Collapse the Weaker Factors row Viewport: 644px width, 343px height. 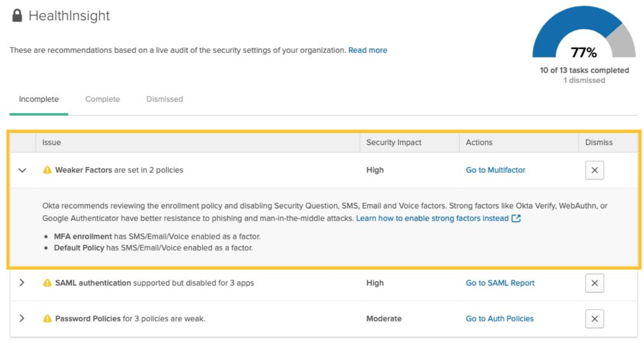tap(22, 170)
